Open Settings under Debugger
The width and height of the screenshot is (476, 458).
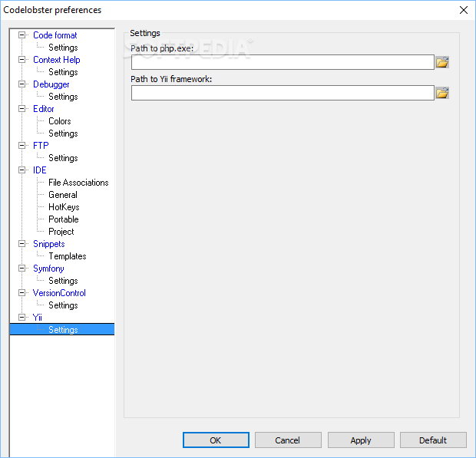point(63,97)
